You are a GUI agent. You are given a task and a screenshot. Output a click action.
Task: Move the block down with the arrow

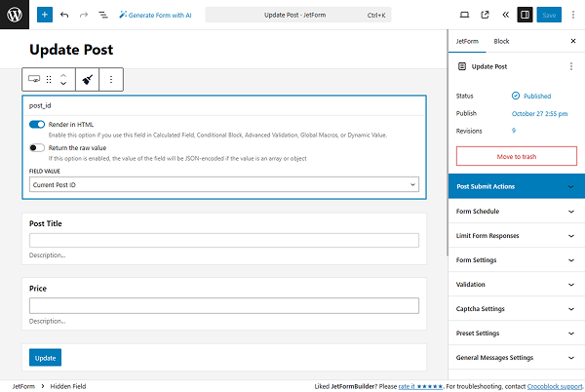tap(63, 84)
